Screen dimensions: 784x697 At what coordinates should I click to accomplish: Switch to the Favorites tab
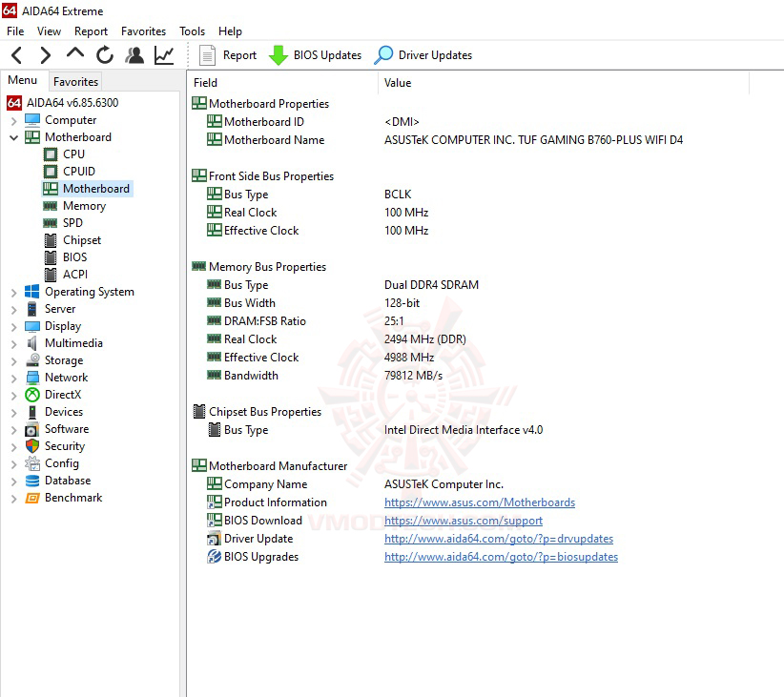(75, 81)
